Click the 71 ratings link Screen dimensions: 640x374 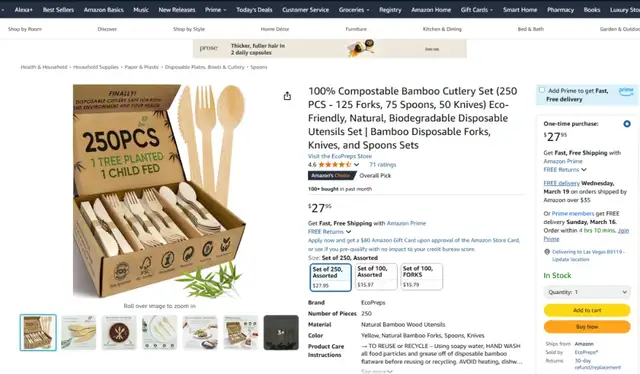pos(382,165)
